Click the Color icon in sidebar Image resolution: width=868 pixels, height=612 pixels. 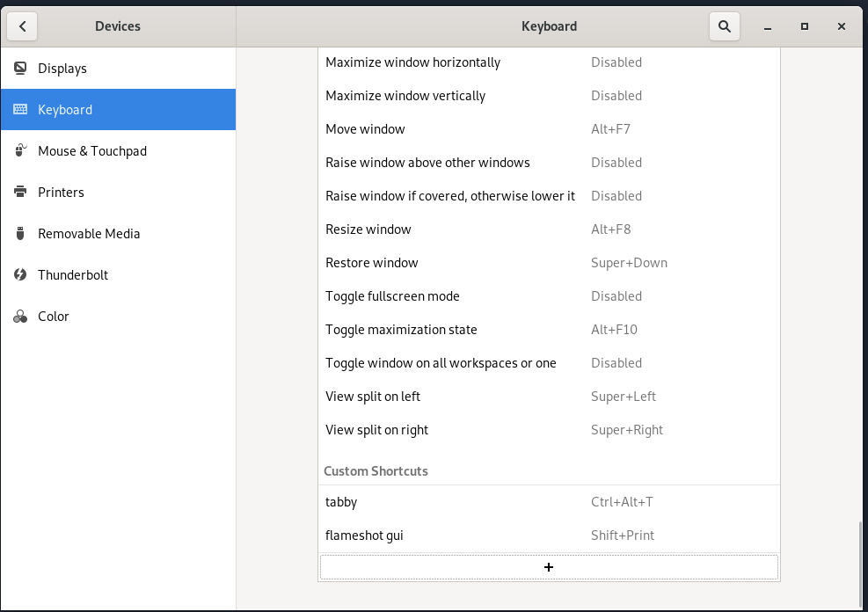point(20,317)
